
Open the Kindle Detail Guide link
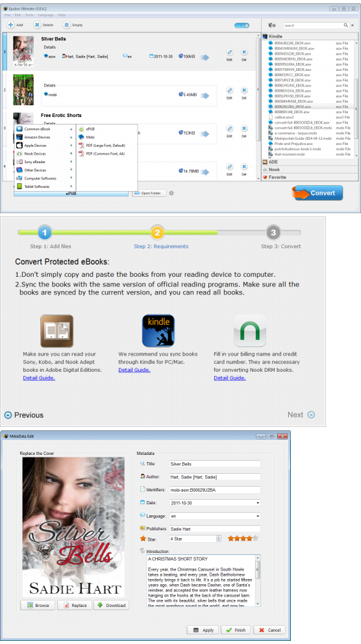(x=134, y=370)
